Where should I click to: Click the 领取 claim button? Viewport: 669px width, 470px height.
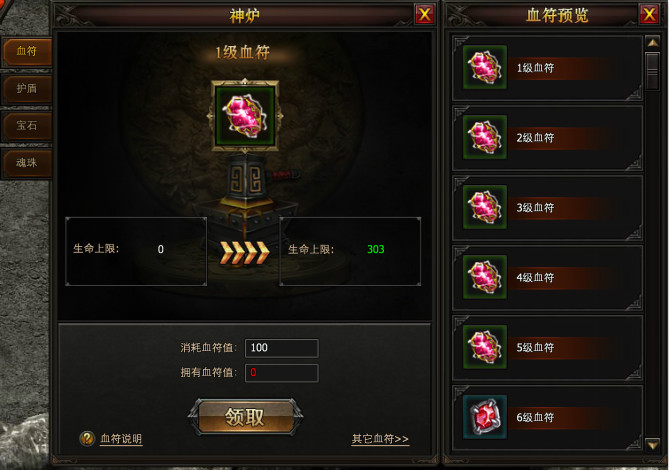(245, 417)
